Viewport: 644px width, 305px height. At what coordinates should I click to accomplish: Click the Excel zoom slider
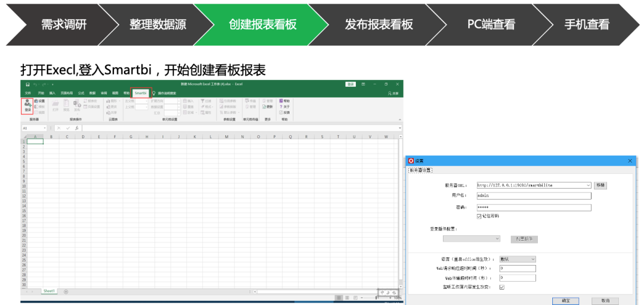coord(376,298)
